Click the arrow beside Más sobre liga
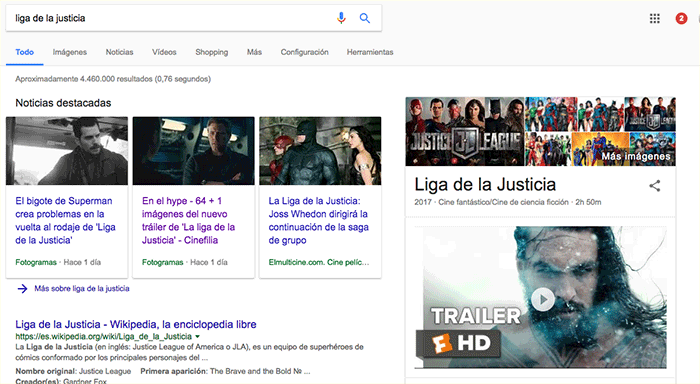Image resolution: width=700 pixels, height=384 pixels. coord(22,288)
